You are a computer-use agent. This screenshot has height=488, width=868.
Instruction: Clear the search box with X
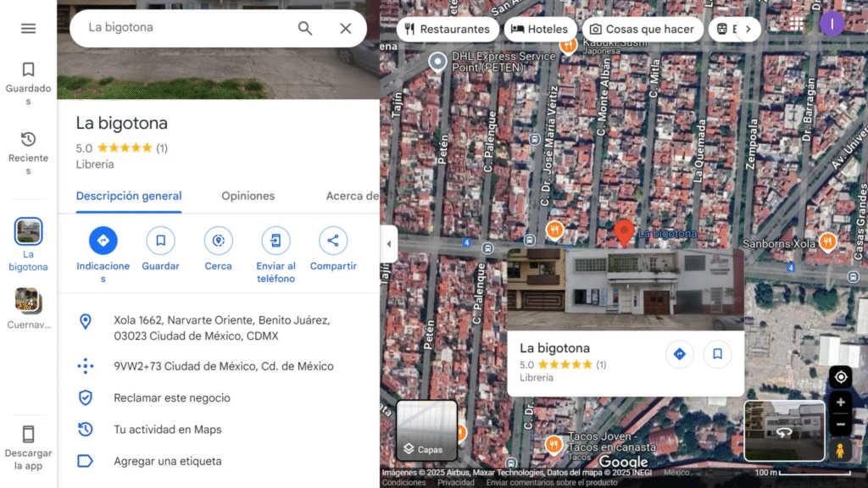(x=346, y=28)
